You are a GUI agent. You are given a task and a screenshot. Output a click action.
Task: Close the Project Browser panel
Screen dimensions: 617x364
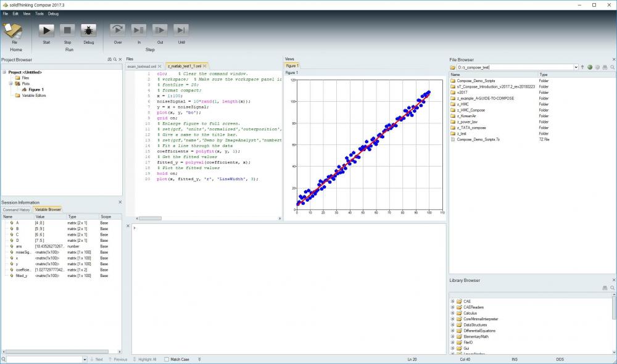(120, 59)
